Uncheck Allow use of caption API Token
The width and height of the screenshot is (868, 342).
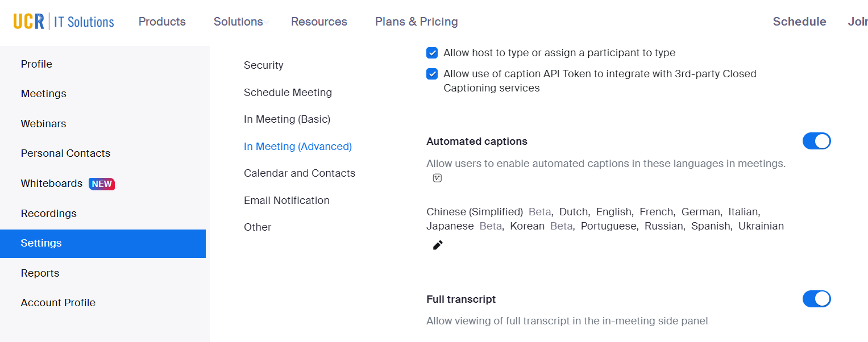(433, 74)
